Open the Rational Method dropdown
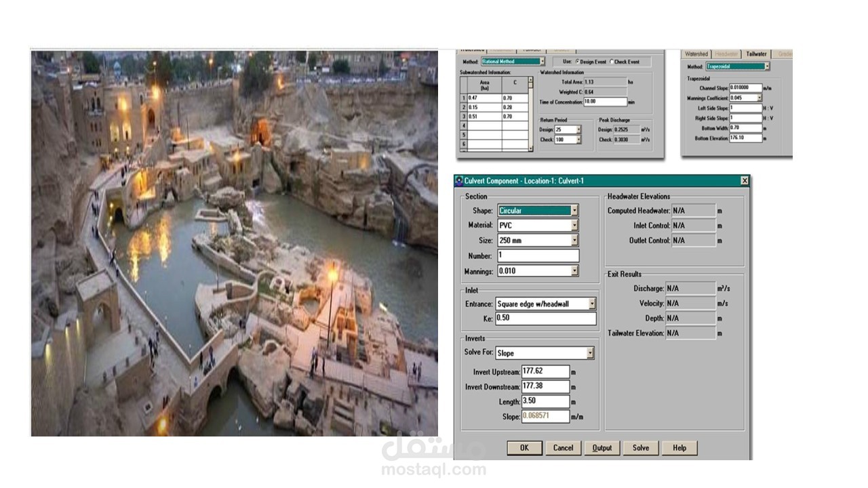 click(542, 61)
